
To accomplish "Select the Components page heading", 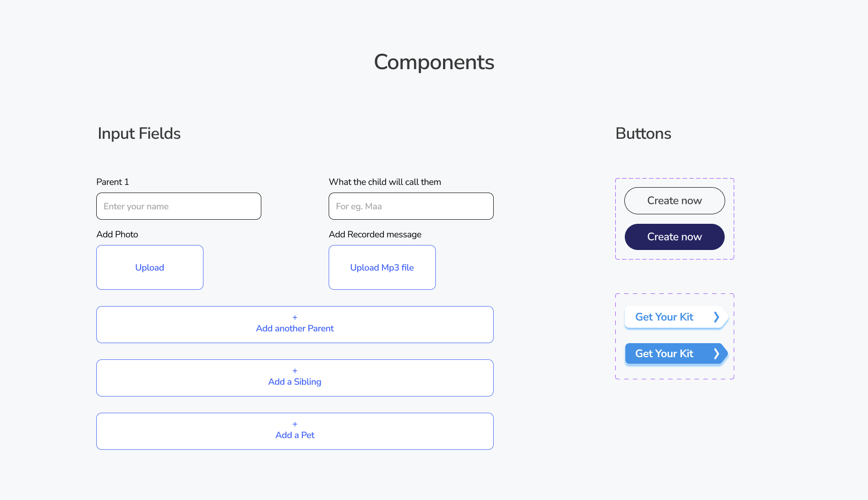I will pyautogui.click(x=434, y=62).
